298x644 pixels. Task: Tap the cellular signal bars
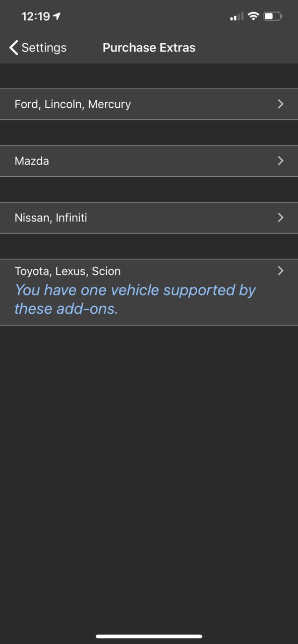236,17
